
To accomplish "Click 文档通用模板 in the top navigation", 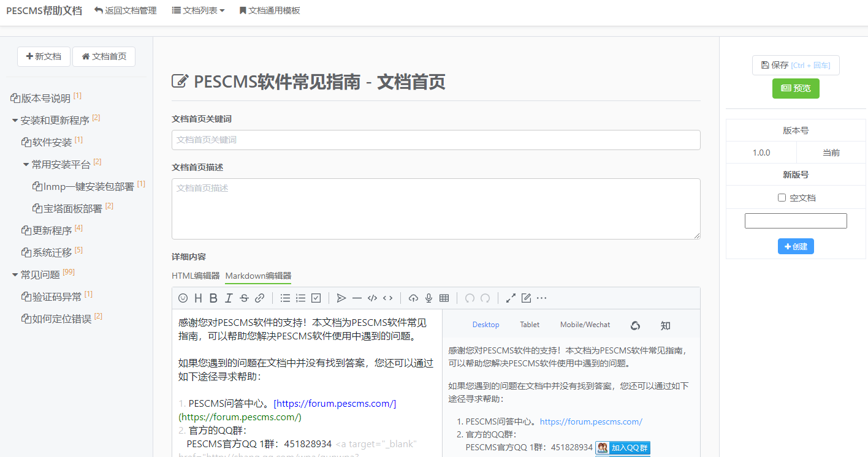I will [270, 10].
